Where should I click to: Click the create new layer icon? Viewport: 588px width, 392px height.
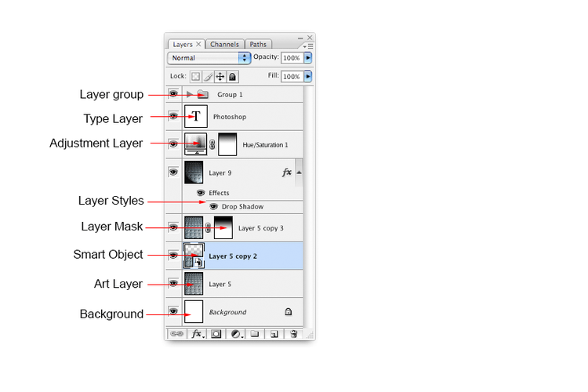(274, 333)
